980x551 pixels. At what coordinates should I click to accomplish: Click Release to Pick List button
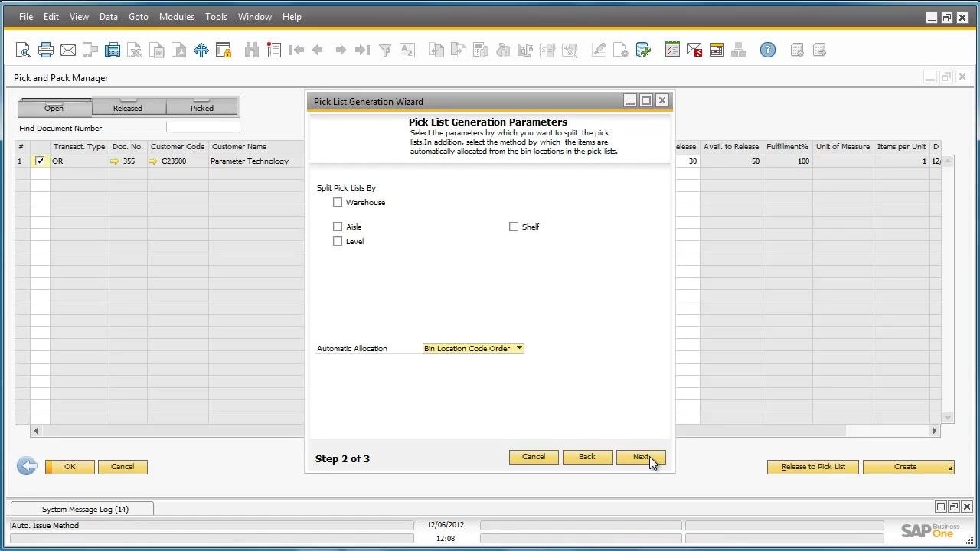click(x=813, y=467)
